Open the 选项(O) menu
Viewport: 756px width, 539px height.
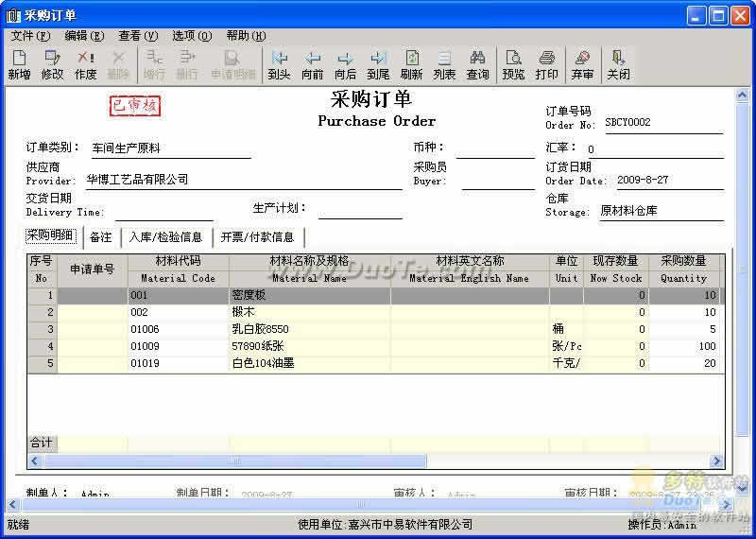[x=192, y=36]
